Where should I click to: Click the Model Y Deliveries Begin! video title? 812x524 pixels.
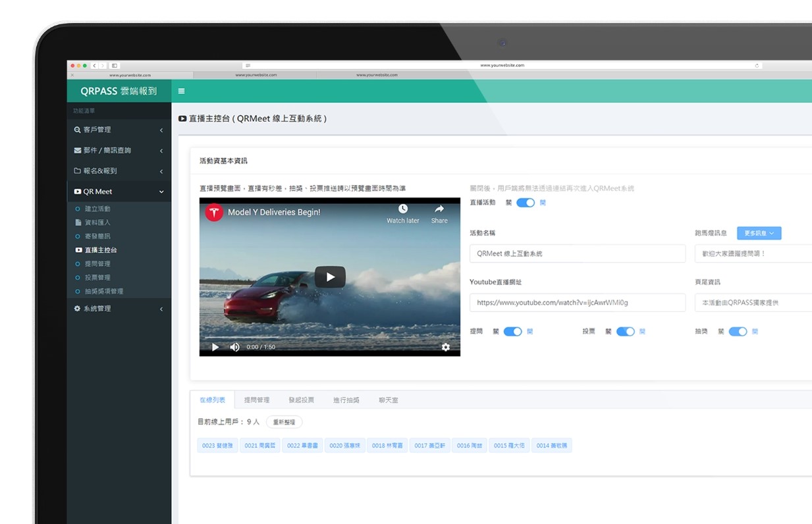274,213
